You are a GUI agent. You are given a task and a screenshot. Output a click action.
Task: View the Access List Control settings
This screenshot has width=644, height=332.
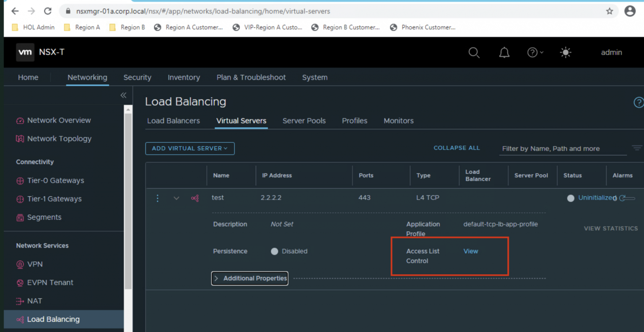(470, 251)
